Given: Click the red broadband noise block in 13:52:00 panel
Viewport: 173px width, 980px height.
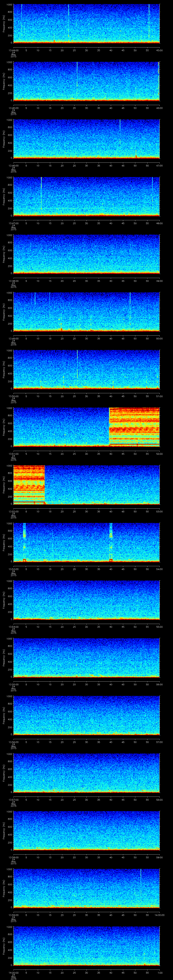Looking at the screenshot, I should (x=29, y=485).
